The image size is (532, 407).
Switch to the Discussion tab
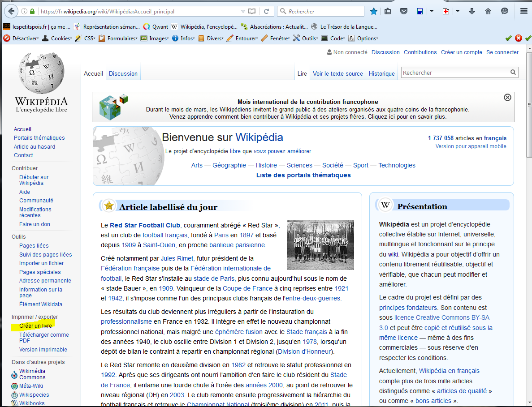(x=123, y=73)
